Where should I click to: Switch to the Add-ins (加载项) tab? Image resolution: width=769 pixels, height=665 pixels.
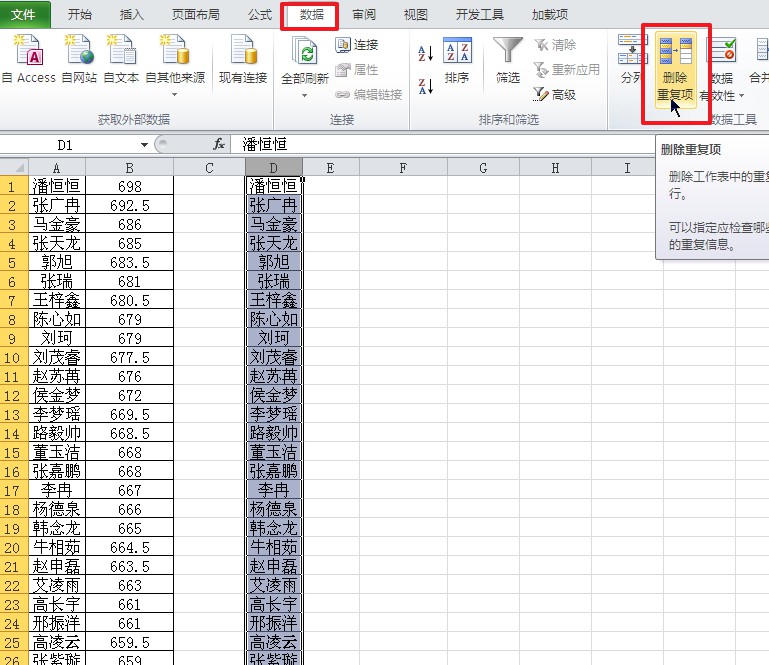coord(550,15)
